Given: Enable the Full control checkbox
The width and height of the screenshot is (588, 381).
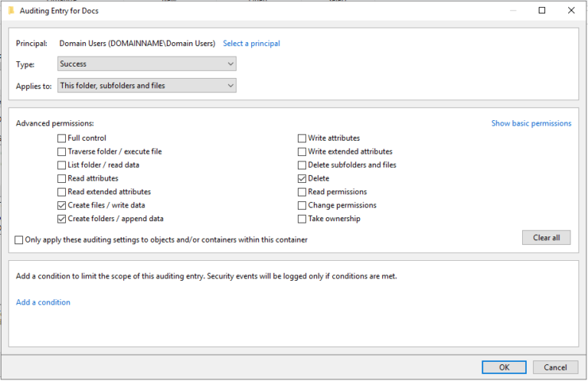Looking at the screenshot, I should 61,138.
